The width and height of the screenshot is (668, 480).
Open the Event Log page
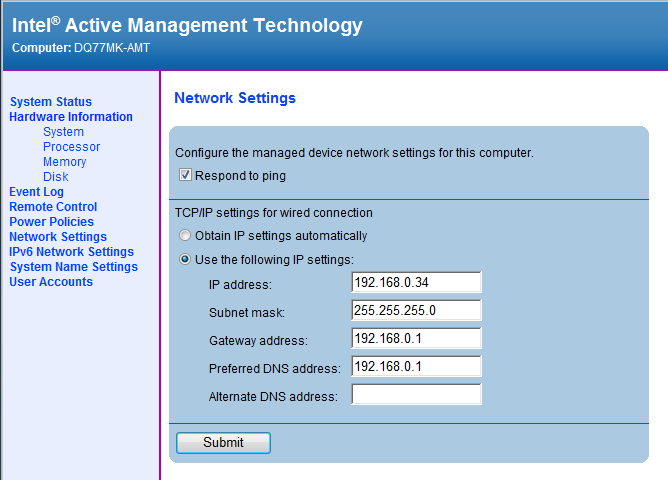36,192
